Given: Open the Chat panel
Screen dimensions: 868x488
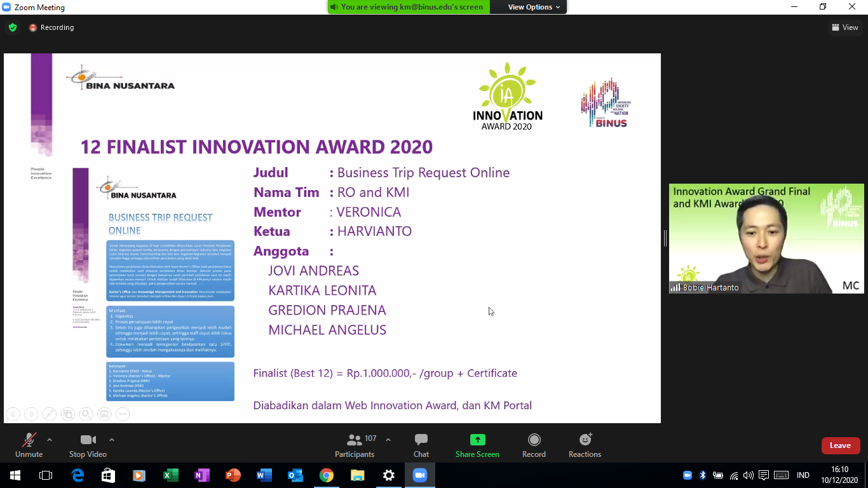Looking at the screenshot, I should 421,445.
